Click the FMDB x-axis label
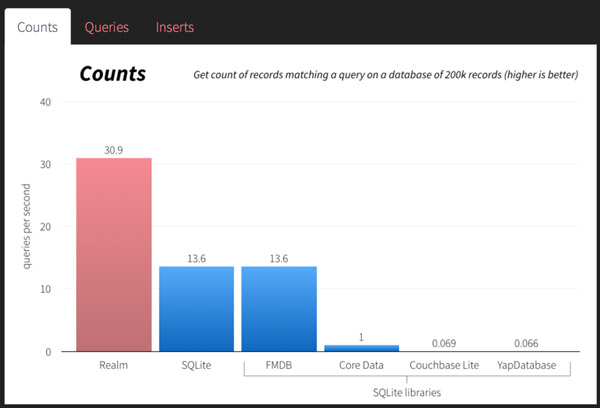600x408 pixels. pyautogui.click(x=279, y=367)
